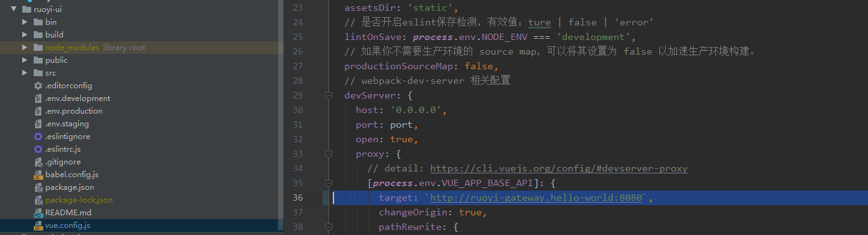Click the .eslintignore ESLint icon
This screenshot has height=235, width=868.
38,137
